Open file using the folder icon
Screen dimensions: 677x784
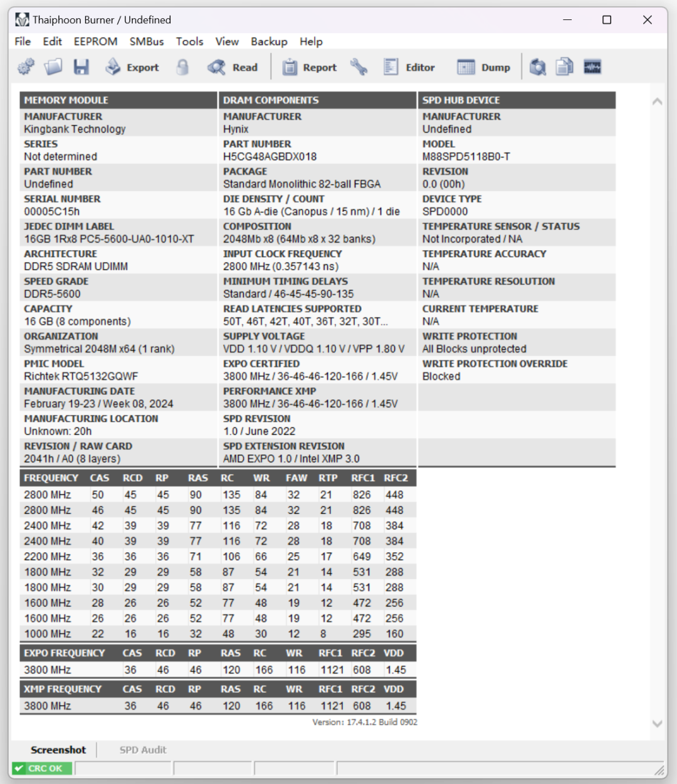point(53,67)
